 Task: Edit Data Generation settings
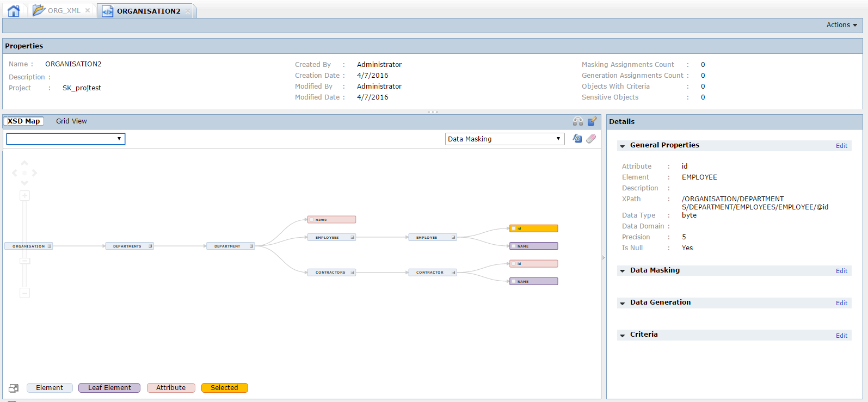pos(841,303)
